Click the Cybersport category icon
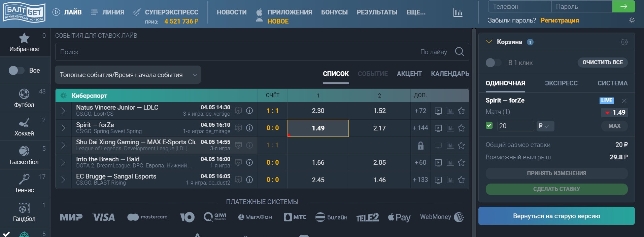This screenshot has height=237, width=644. click(x=64, y=95)
